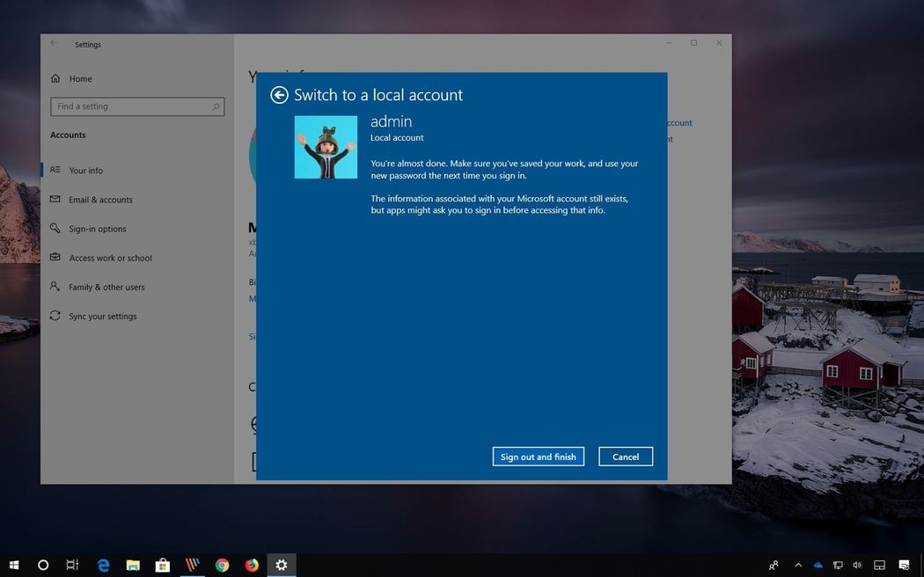Launch Firefox from the taskbar

click(252, 565)
